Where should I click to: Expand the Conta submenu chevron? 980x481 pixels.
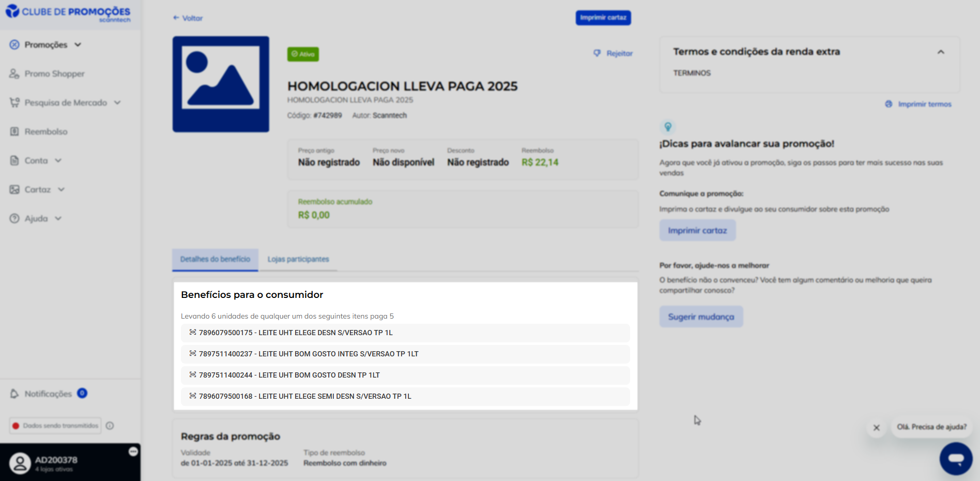(58, 160)
